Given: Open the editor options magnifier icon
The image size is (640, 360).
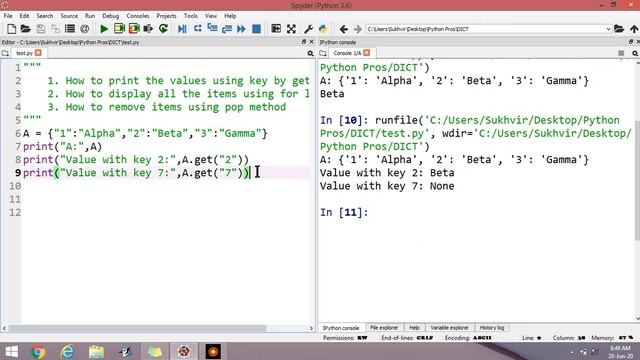Looking at the screenshot, I should (x=310, y=53).
